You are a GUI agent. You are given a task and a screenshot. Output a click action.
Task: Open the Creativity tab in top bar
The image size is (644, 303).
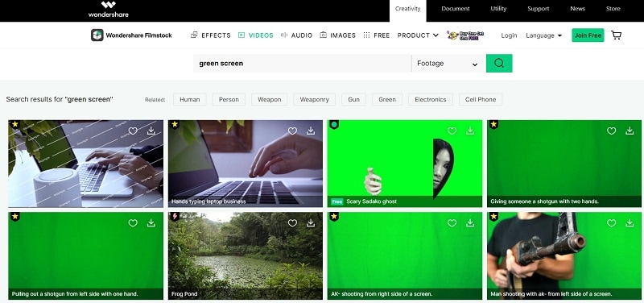coord(408,9)
